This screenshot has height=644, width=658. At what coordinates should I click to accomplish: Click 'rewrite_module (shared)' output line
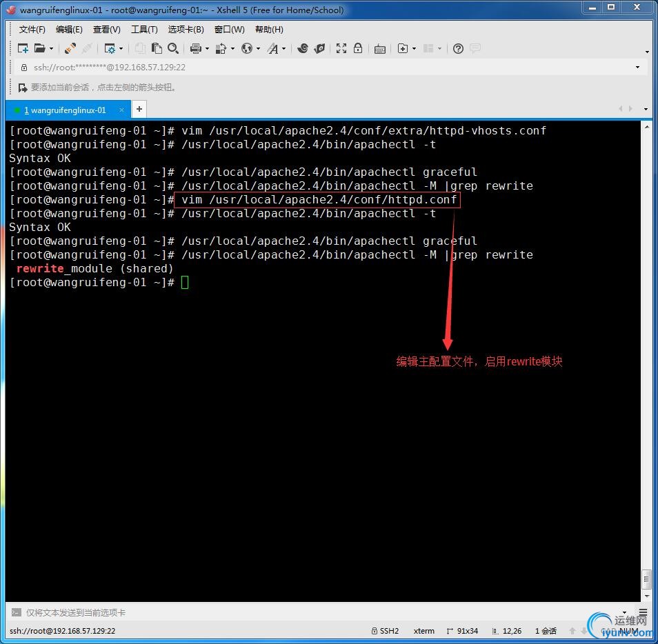point(94,268)
